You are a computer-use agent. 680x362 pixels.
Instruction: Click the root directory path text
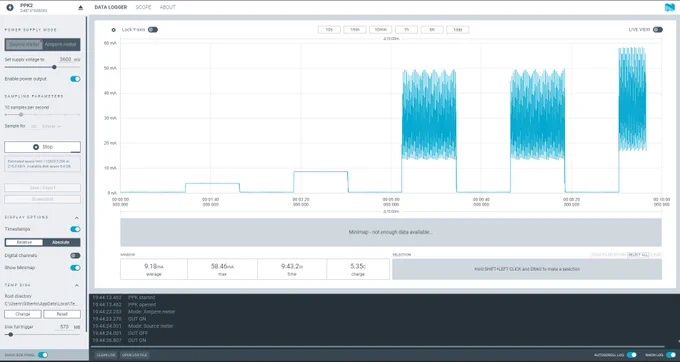click(41, 304)
